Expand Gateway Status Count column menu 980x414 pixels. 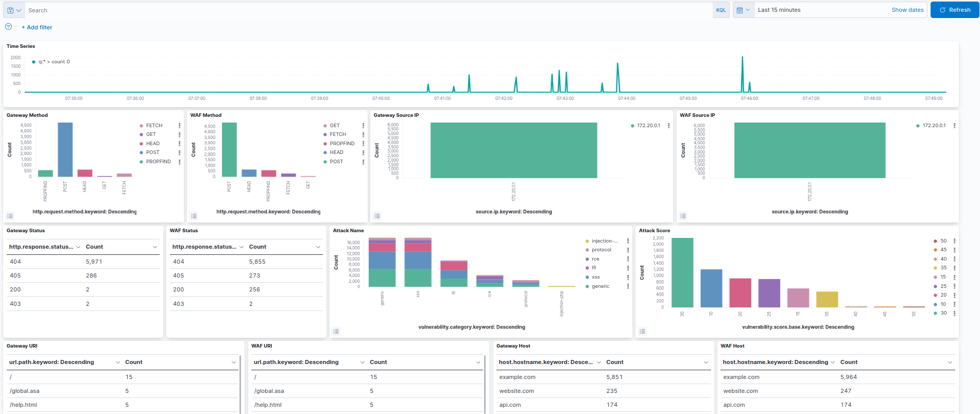[154, 247]
